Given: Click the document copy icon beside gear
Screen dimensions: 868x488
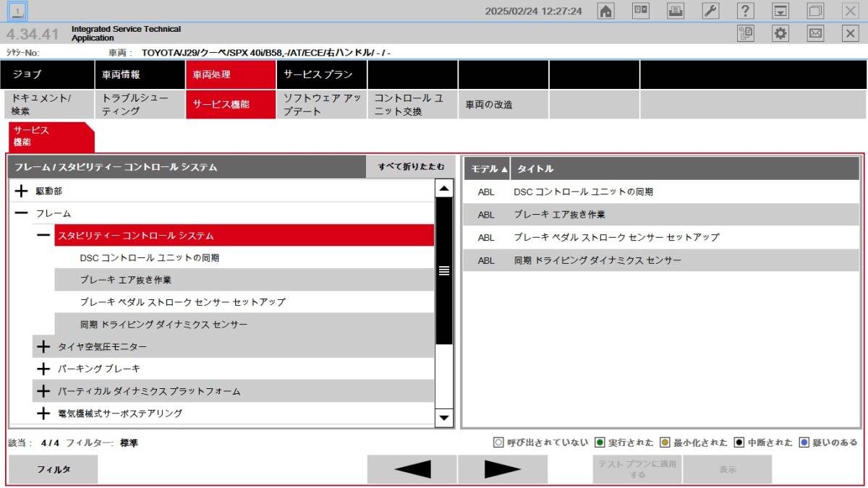Looking at the screenshot, I should 746,33.
